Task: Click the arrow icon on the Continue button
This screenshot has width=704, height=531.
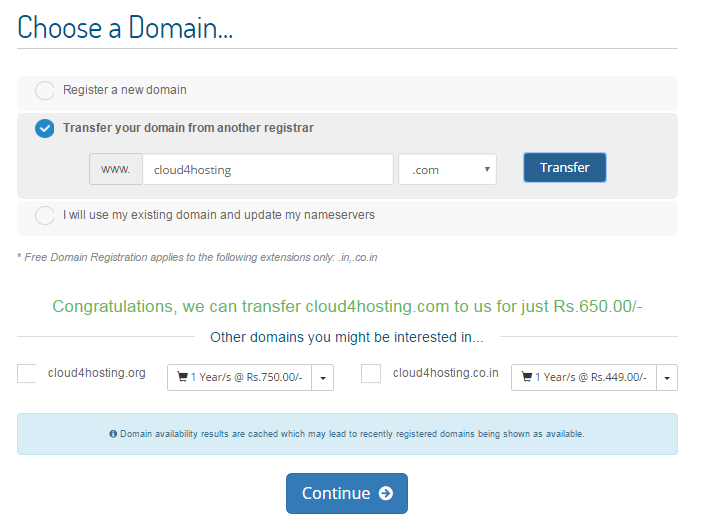Action: coord(386,493)
